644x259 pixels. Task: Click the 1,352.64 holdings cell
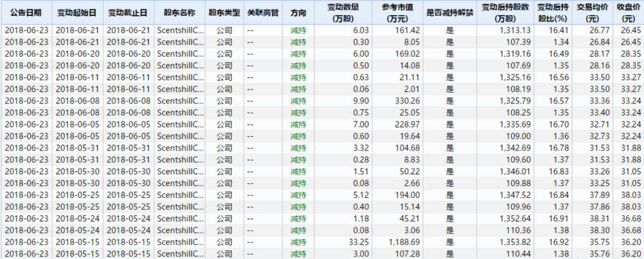[x=505, y=218]
